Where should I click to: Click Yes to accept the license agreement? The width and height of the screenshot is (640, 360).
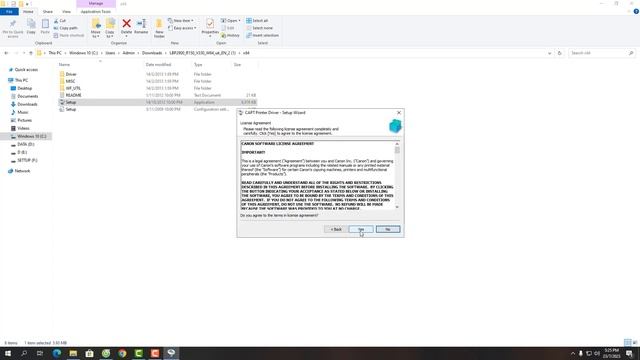pos(361,229)
